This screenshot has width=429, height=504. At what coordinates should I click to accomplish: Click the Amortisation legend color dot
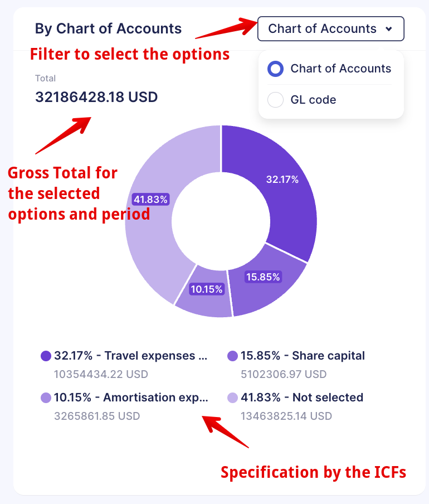[x=46, y=398]
